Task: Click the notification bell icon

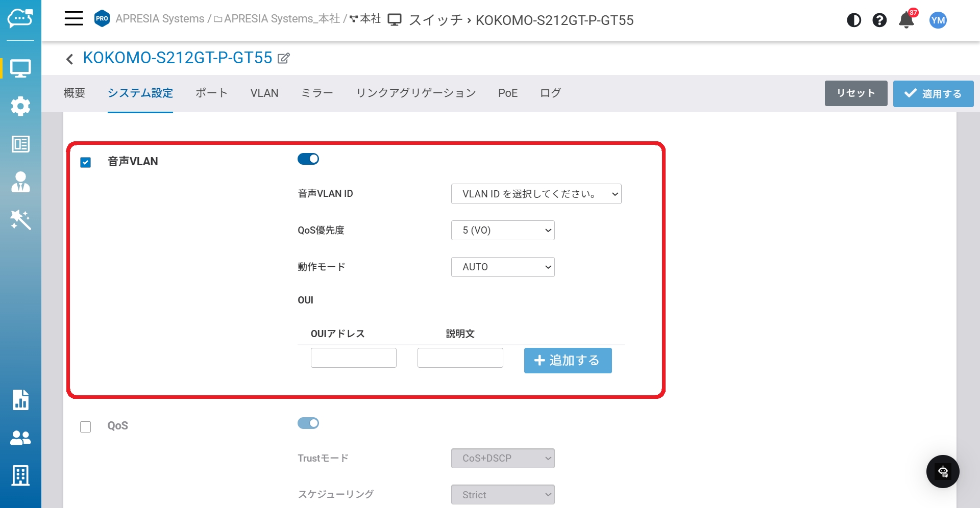Action: click(906, 20)
